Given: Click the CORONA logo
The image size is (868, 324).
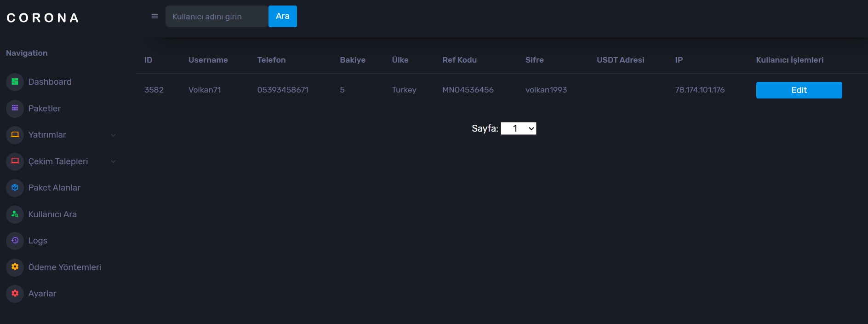Looking at the screenshot, I should pos(43,18).
